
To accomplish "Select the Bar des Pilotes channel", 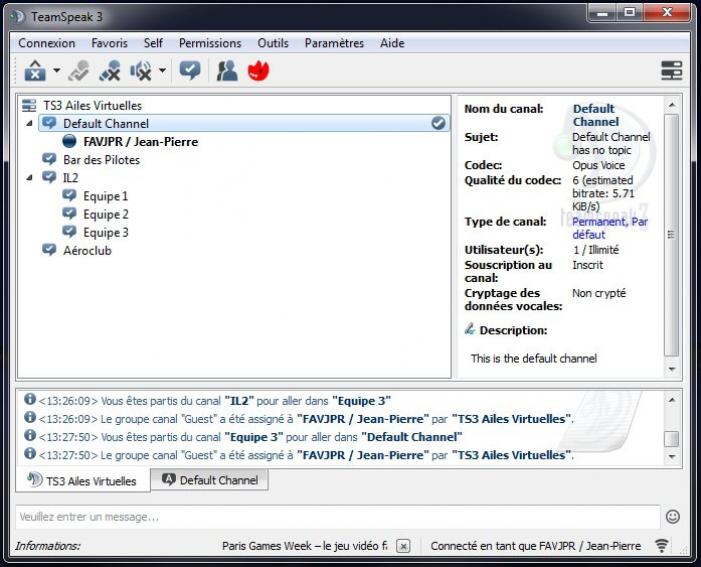I will click(101, 160).
